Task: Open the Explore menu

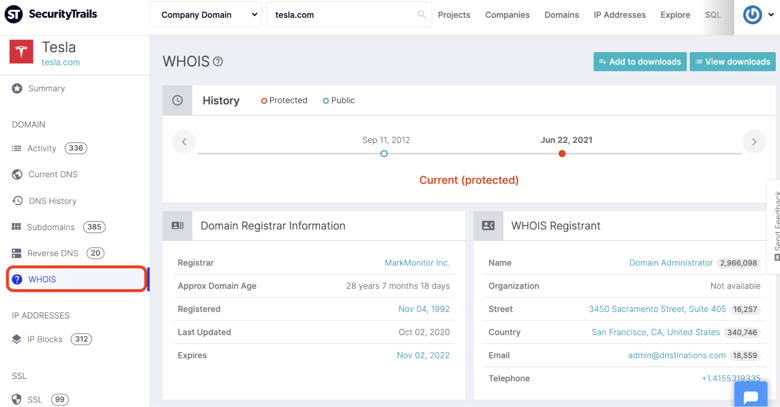Action: tap(675, 15)
